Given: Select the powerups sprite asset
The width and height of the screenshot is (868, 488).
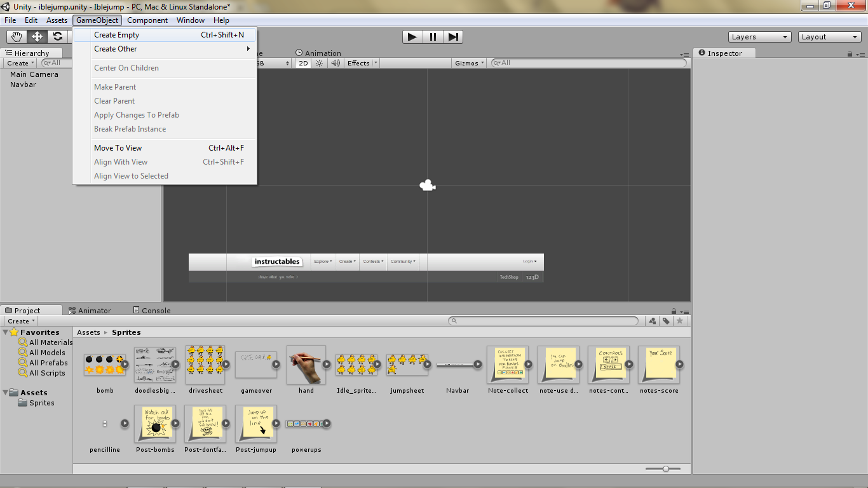Looking at the screenshot, I should point(306,424).
